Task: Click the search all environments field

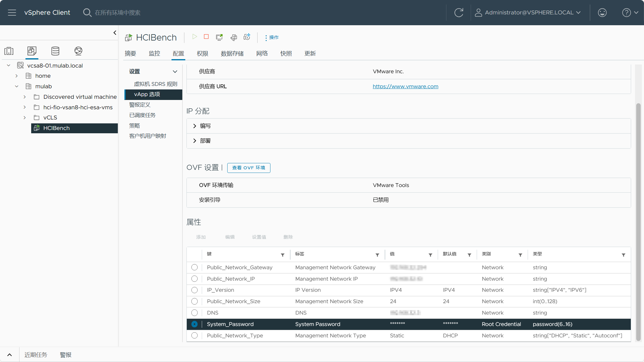Action: 118,13
